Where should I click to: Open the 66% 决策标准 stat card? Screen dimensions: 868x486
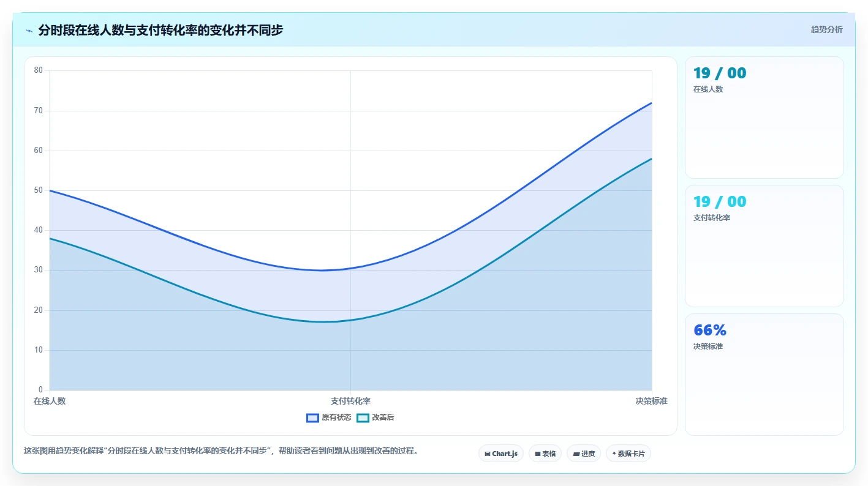coord(764,375)
